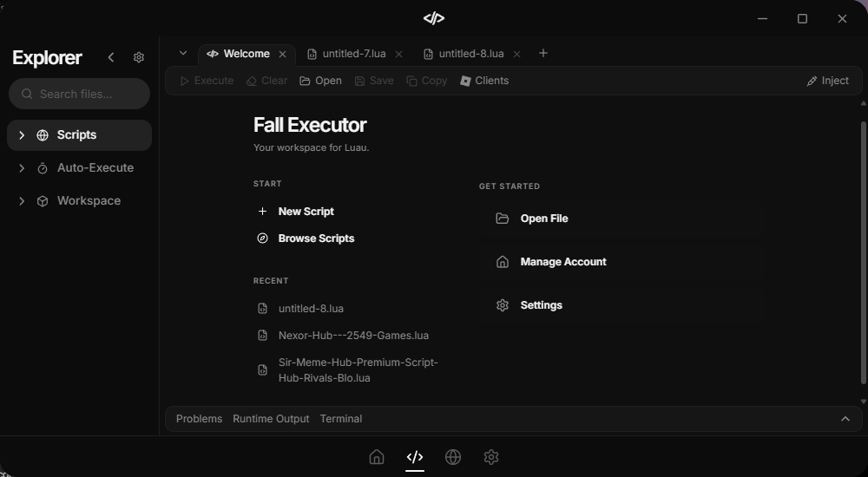Click the Open File card
This screenshot has height=477, width=868.
623,219
